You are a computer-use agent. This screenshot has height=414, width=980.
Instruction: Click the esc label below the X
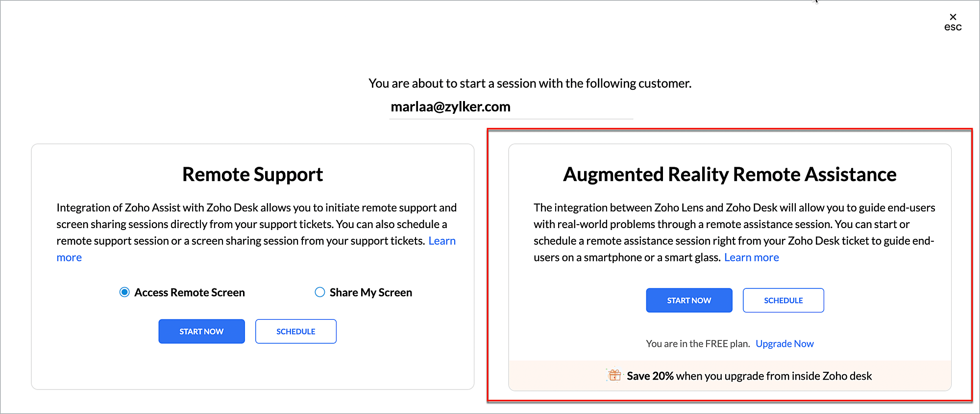953,27
